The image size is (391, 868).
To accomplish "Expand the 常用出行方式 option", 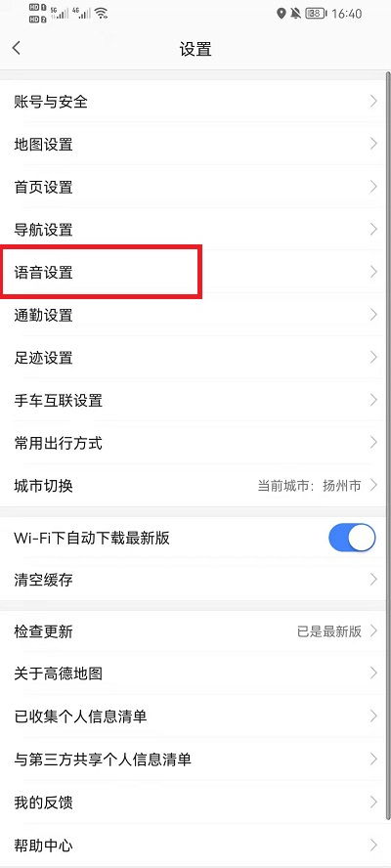I will 193,443.
